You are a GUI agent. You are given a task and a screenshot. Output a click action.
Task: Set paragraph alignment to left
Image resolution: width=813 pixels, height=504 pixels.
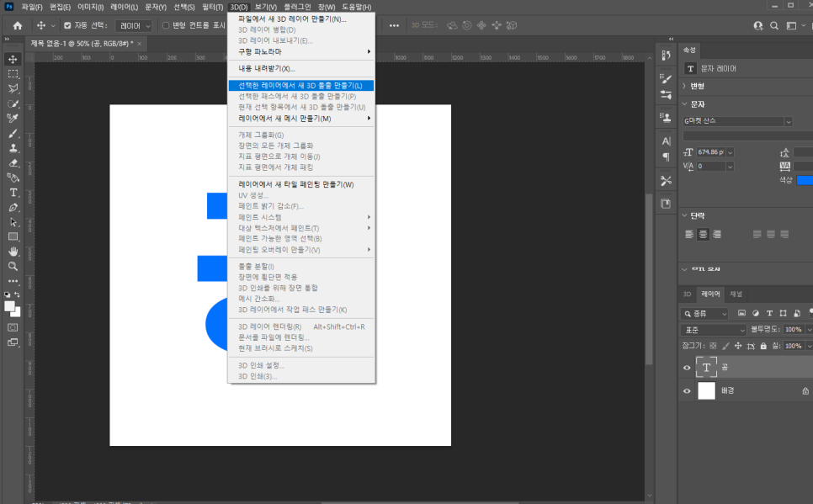[x=689, y=235]
